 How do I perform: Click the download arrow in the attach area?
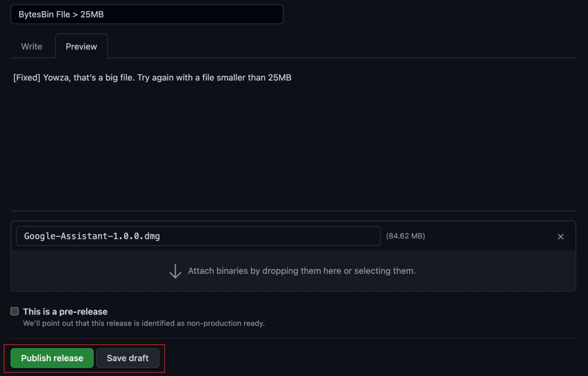(175, 271)
